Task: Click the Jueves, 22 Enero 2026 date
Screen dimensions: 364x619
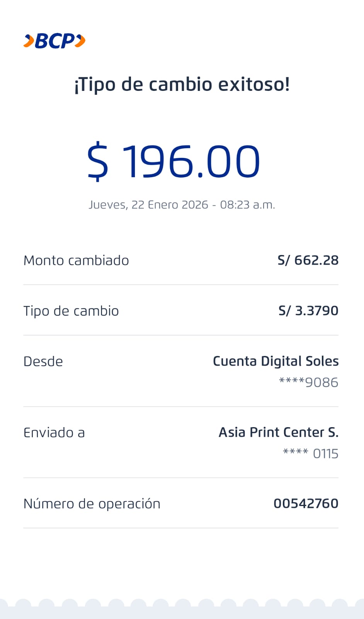Action: click(148, 205)
